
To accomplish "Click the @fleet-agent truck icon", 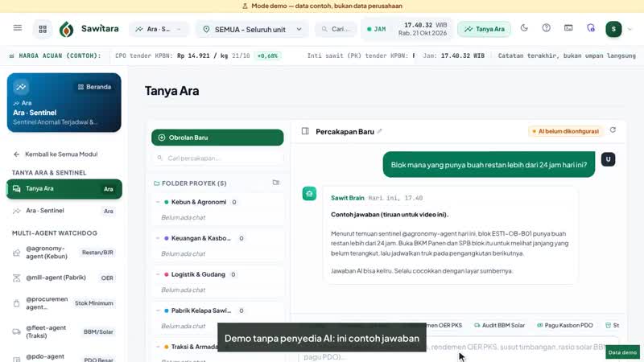I will (16, 331).
